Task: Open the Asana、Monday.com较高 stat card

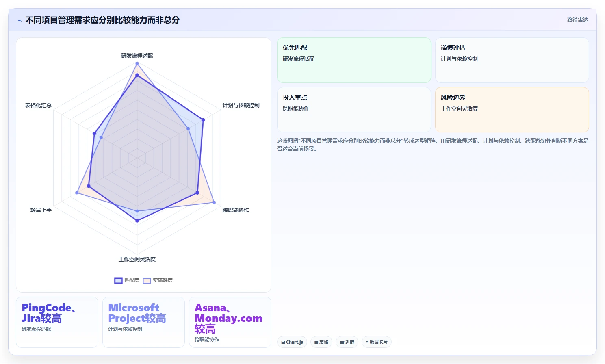Action: coord(230,322)
